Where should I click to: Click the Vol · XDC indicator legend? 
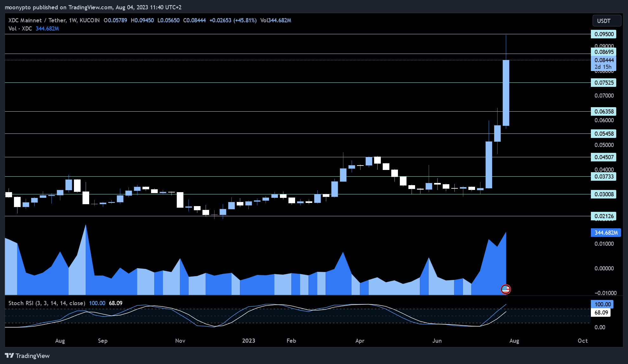coord(20,29)
